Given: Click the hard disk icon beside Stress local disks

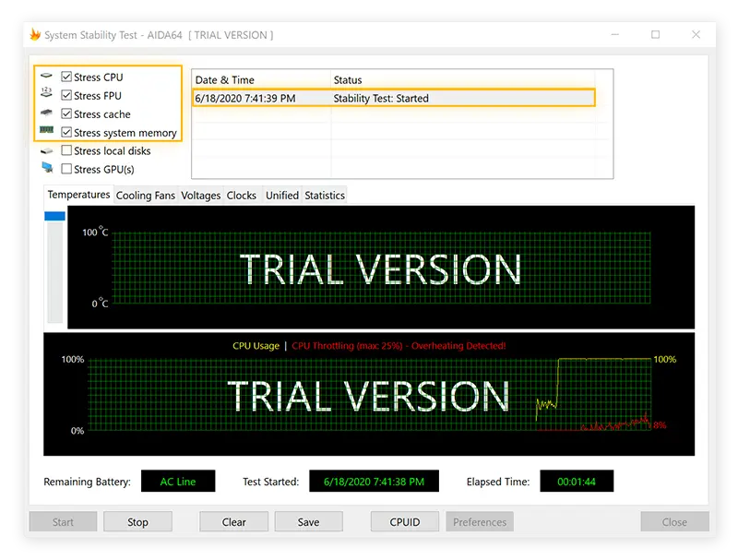Looking at the screenshot, I should click(46, 150).
